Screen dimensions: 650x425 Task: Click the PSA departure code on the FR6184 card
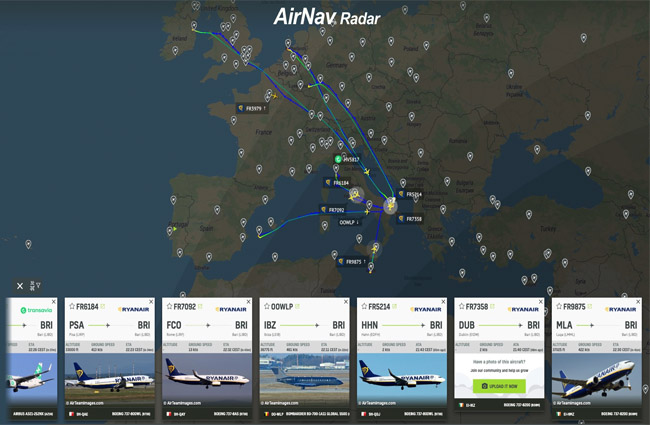[77, 325]
